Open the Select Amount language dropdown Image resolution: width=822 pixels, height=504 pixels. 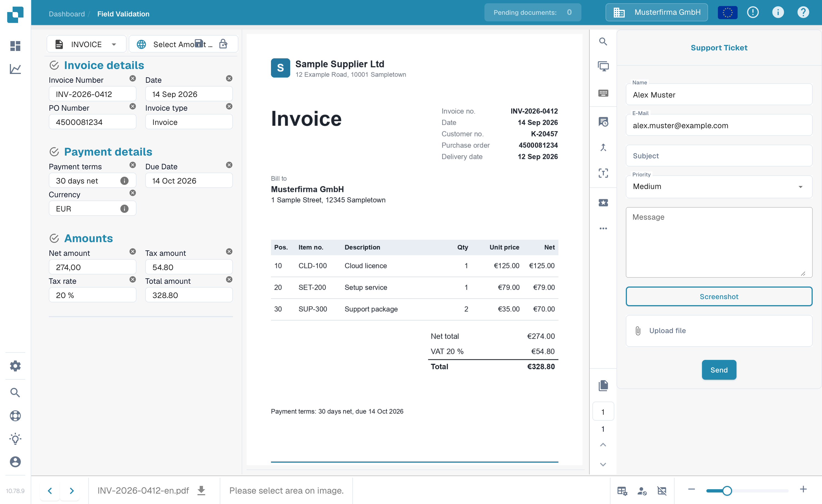coord(183,44)
